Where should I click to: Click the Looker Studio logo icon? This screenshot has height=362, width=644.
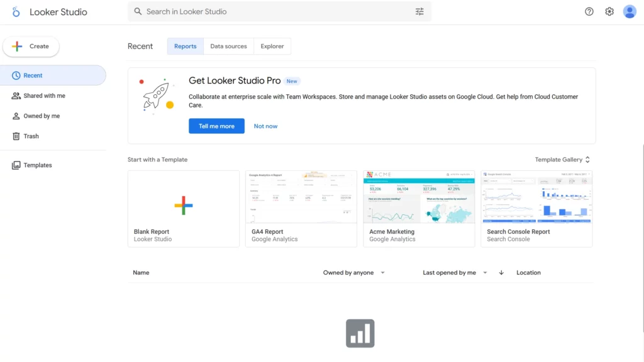[x=16, y=12]
